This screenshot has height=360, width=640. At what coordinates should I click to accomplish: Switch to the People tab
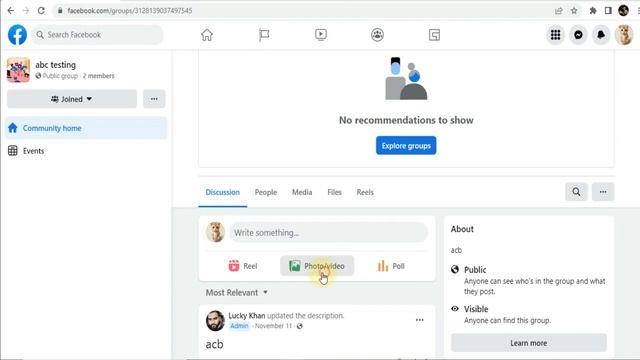pyautogui.click(x=266, y=192)
